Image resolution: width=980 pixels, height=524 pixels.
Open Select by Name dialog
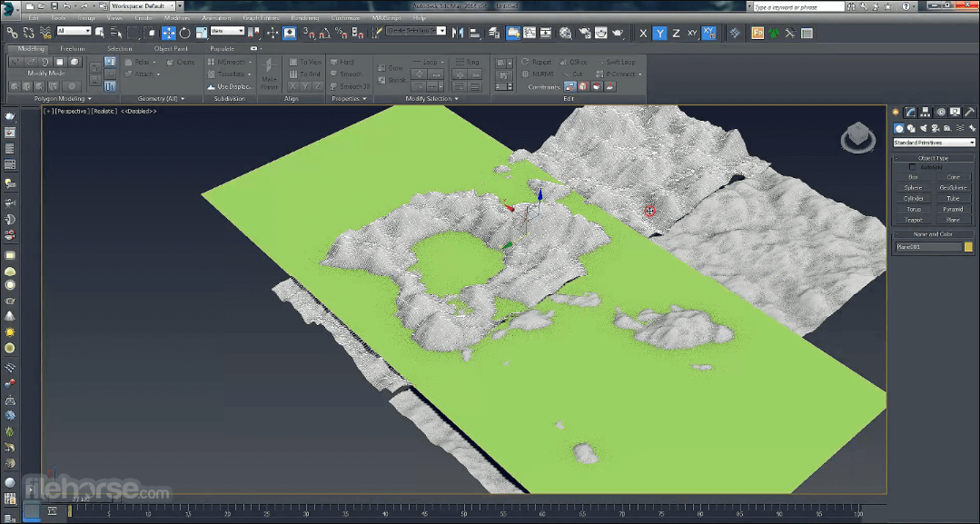pyautogui.click(x=115, y=33)
